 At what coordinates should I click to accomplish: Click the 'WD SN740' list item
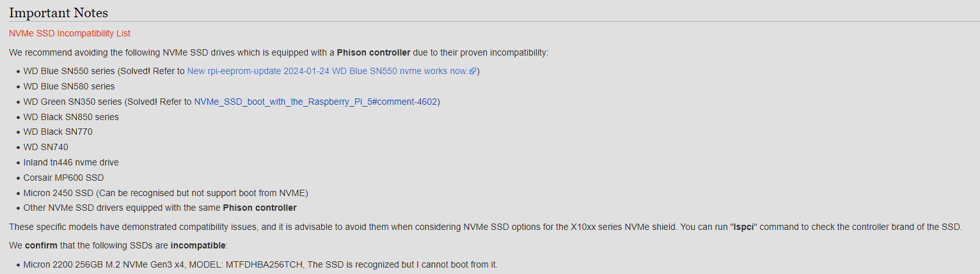point(46,147)
